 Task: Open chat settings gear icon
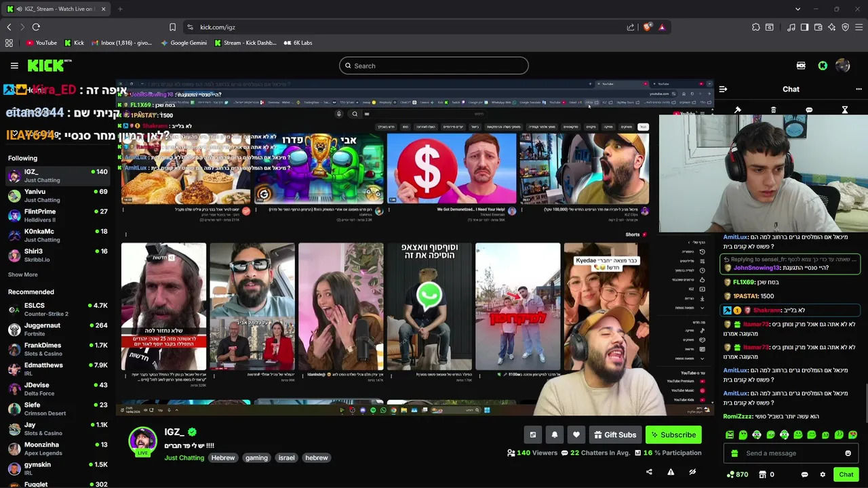[x=823, y=474]
